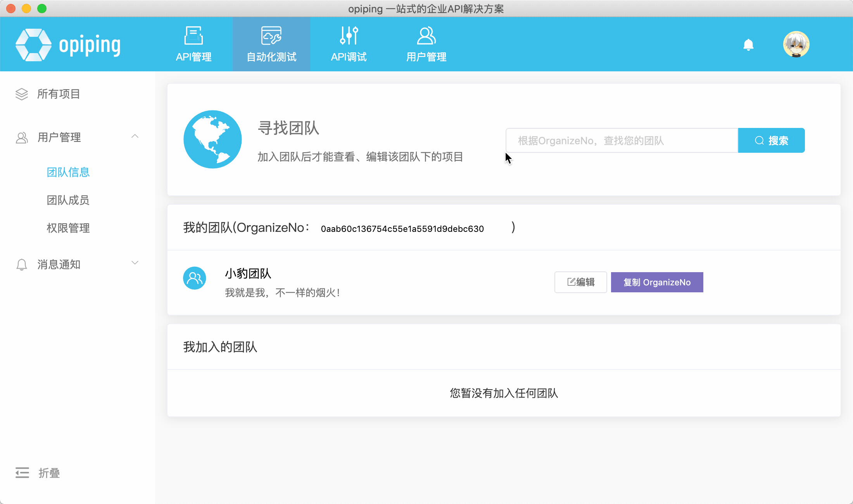Click the notification bell icon
This screenshot has height=504, width=853.
click(748, 45)
